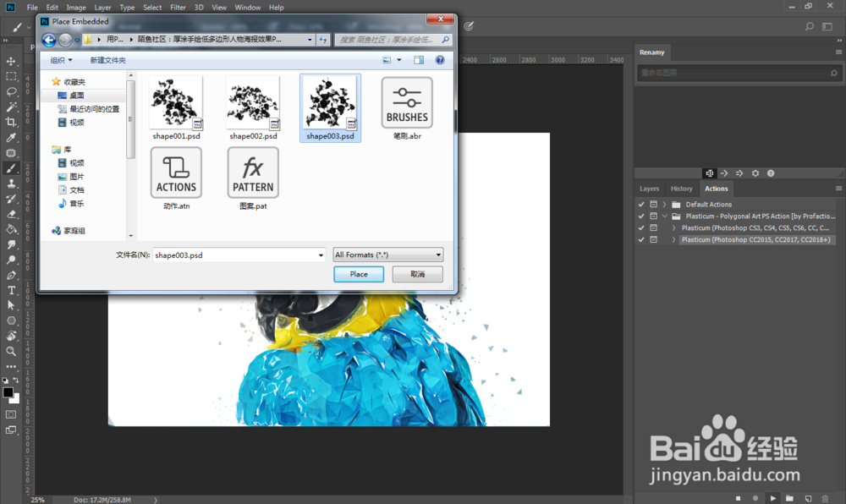Select the Eraser tool
The width and height of the screenshot is (846, 504).
(x=11, y=214)
